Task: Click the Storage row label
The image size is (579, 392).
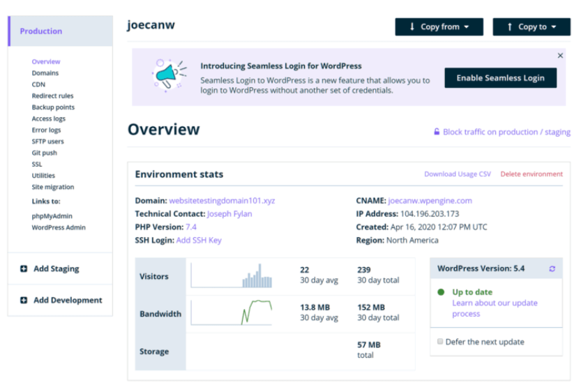Action: pos(154,352)
